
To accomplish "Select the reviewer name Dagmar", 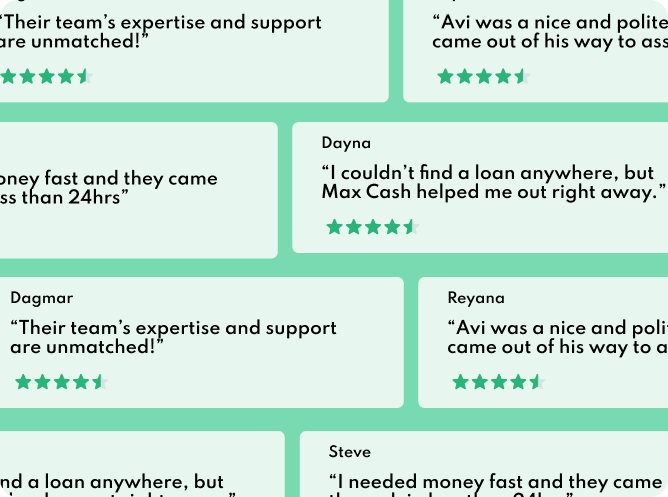I will (x=41, y=298).
